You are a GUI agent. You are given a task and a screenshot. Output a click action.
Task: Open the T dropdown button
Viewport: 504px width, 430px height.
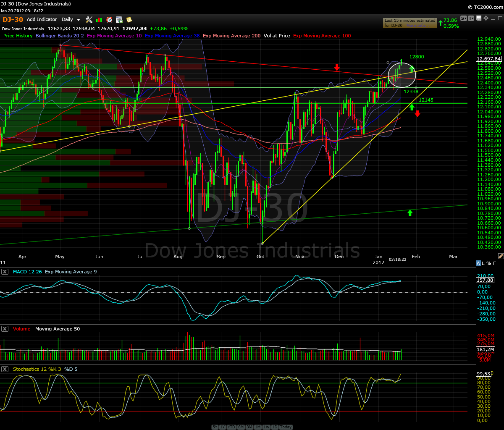pyautogui.click(x=471, y=18)
